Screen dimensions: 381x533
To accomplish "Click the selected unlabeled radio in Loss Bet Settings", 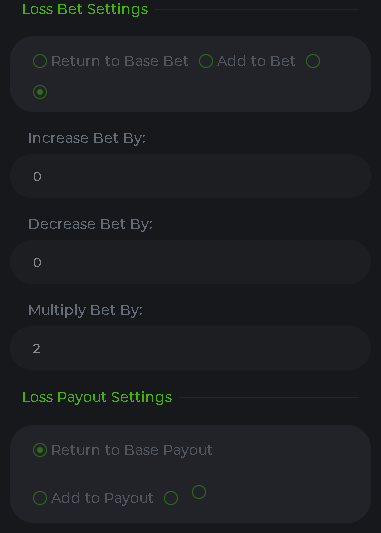I will (x=40, y=92).
